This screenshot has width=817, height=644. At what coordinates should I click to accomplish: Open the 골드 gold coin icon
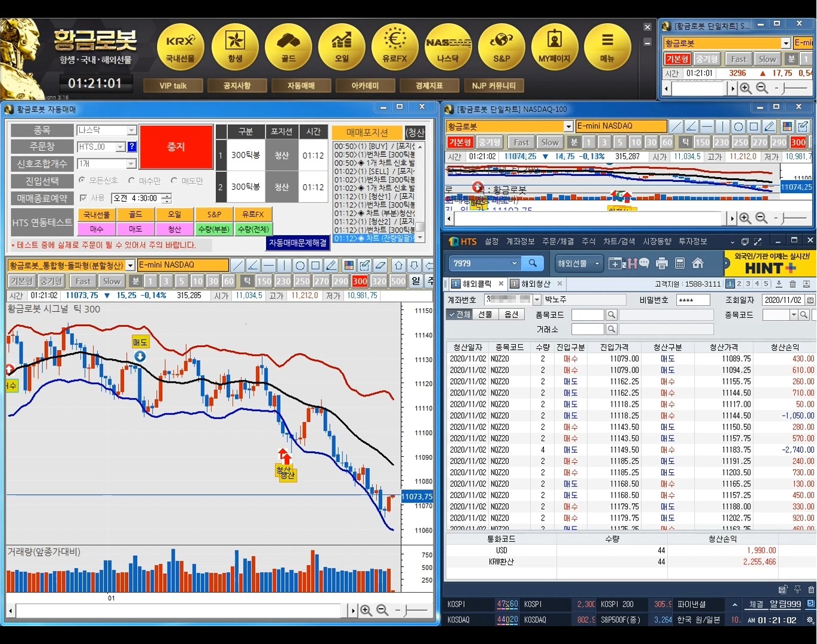click(289, 48)
